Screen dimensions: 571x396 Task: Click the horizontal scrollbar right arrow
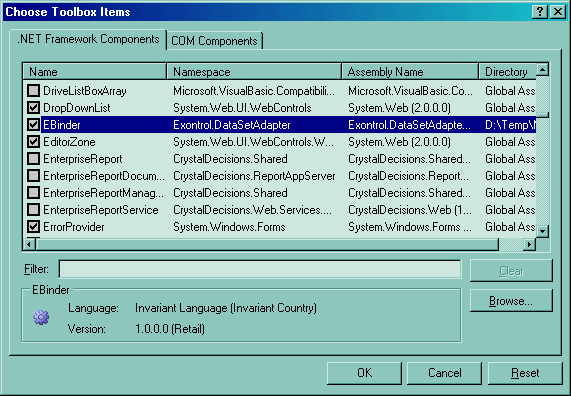tap(529, 244)
